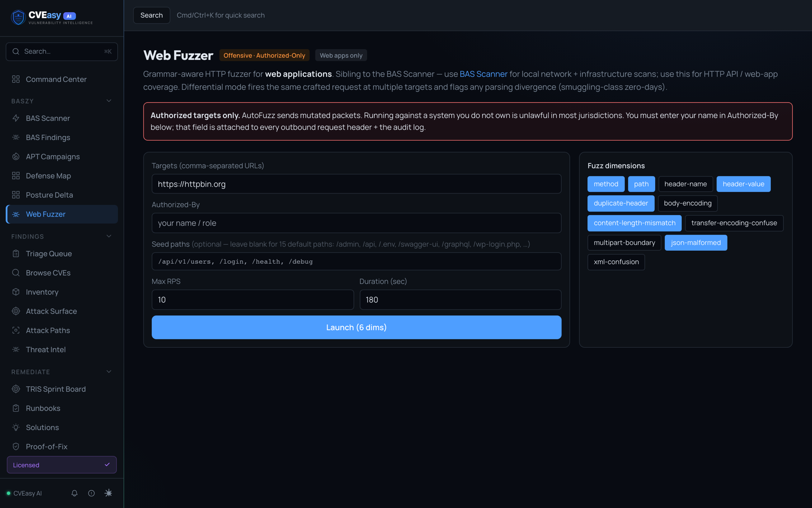Toggle the path fuzz dimension

[641, 184]
